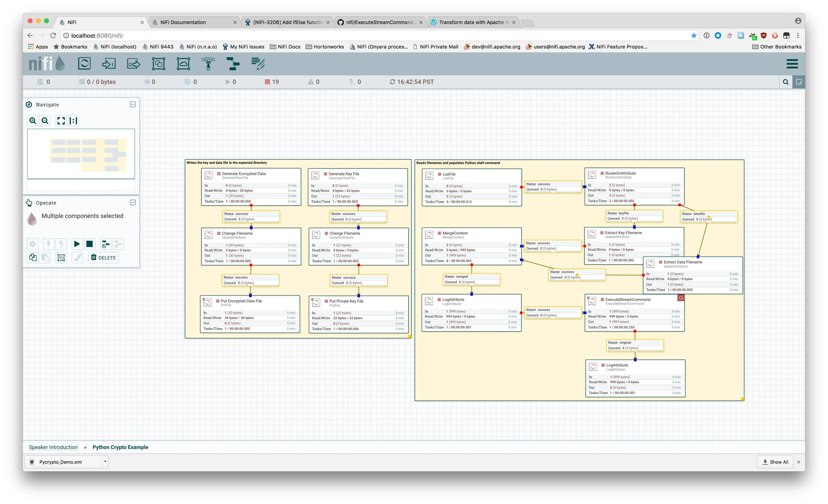Screen dimensions: 828x504
Task: Click the Add Label toolbar icon
Action: (258, 64)
